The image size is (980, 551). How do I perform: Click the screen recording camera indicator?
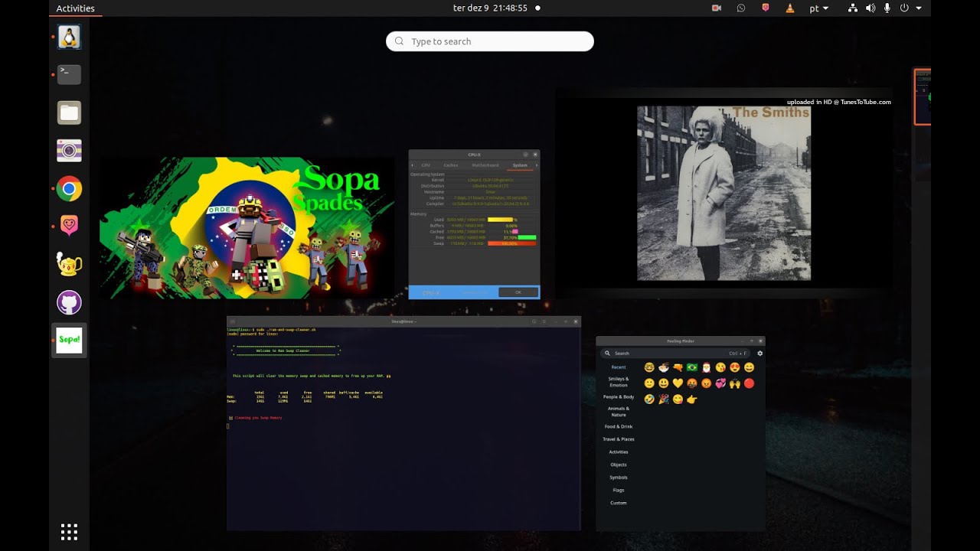717,8
